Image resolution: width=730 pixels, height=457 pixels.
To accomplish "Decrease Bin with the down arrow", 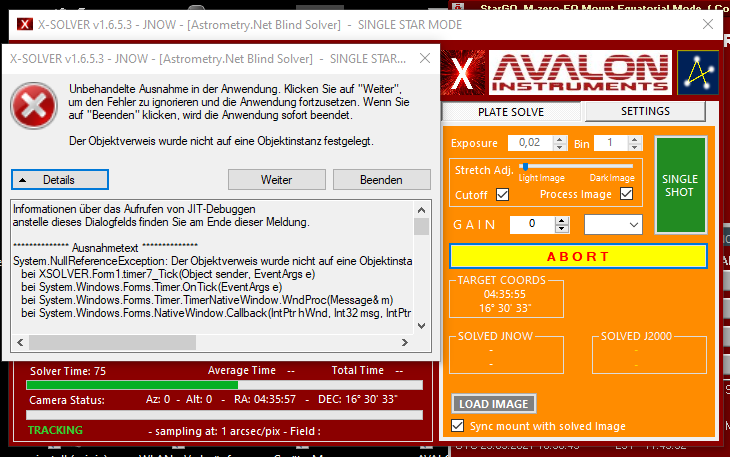I will (x=634, y=147).
